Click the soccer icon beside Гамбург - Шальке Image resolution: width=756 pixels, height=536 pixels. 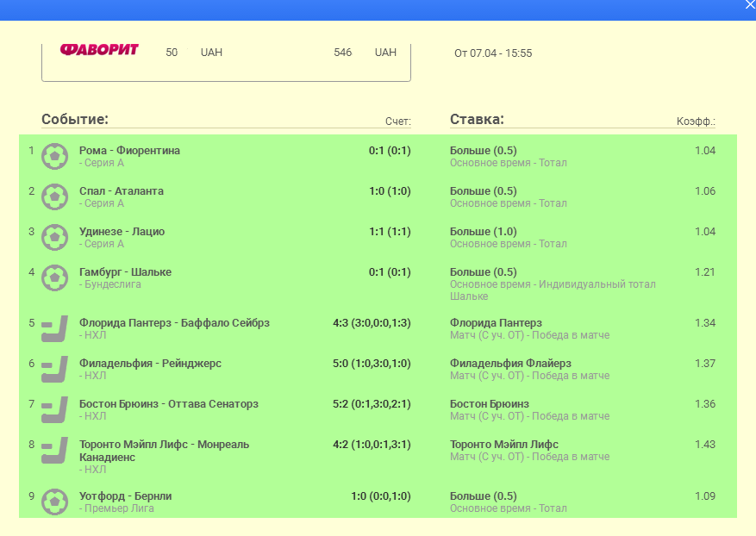coord(55,277)
